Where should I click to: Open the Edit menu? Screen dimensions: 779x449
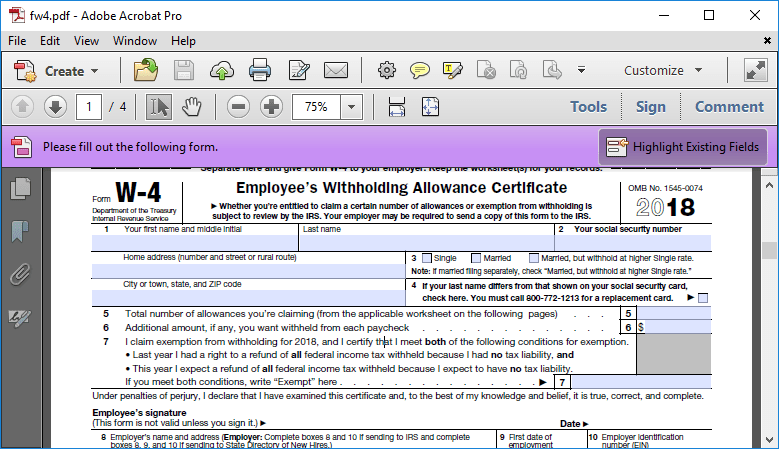coord(50,41)
